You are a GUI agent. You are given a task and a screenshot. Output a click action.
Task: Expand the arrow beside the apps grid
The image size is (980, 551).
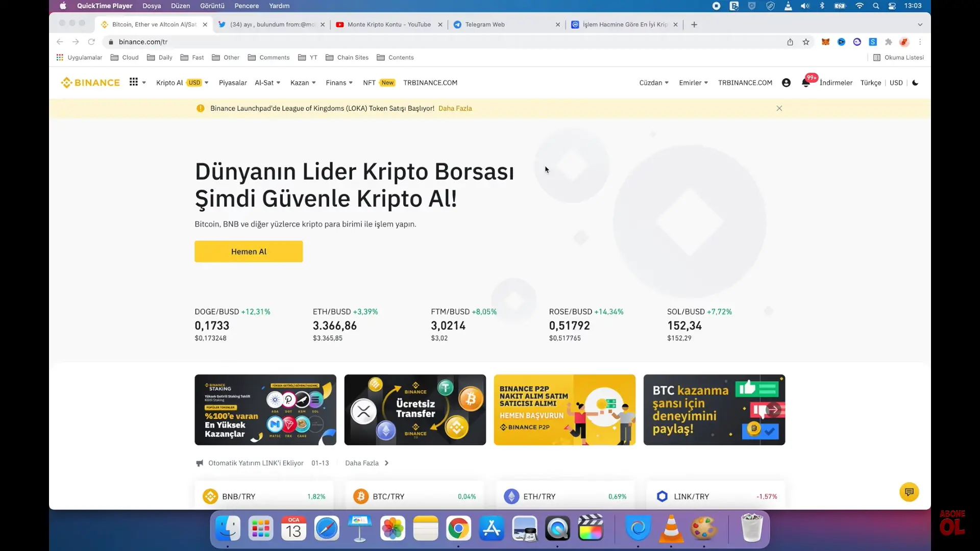click(x=144, y=83)
